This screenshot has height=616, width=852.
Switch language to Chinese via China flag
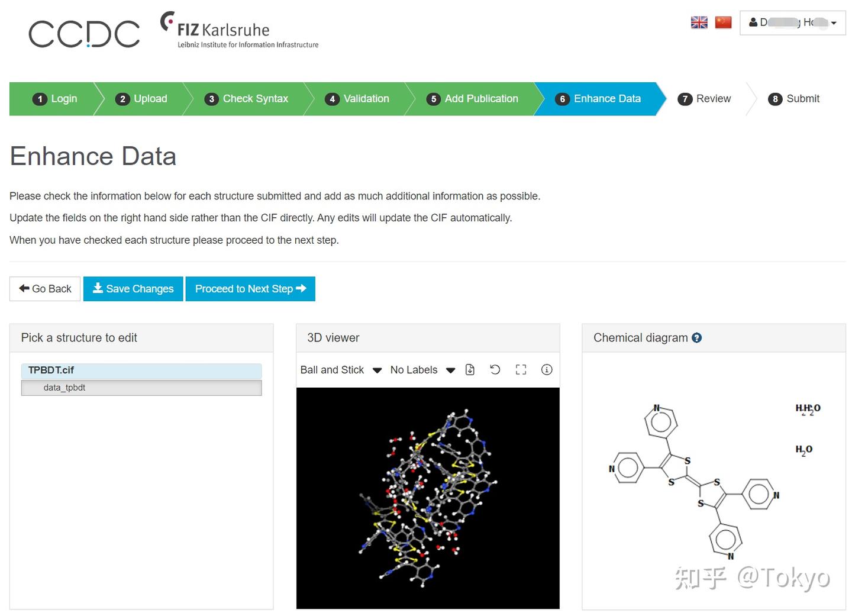click(x=723, y=22)
